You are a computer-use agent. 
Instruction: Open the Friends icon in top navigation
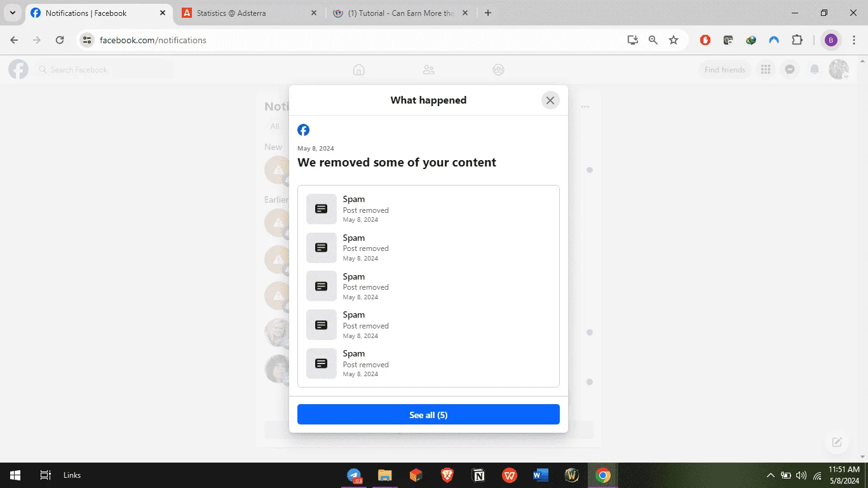coord(429,70)
